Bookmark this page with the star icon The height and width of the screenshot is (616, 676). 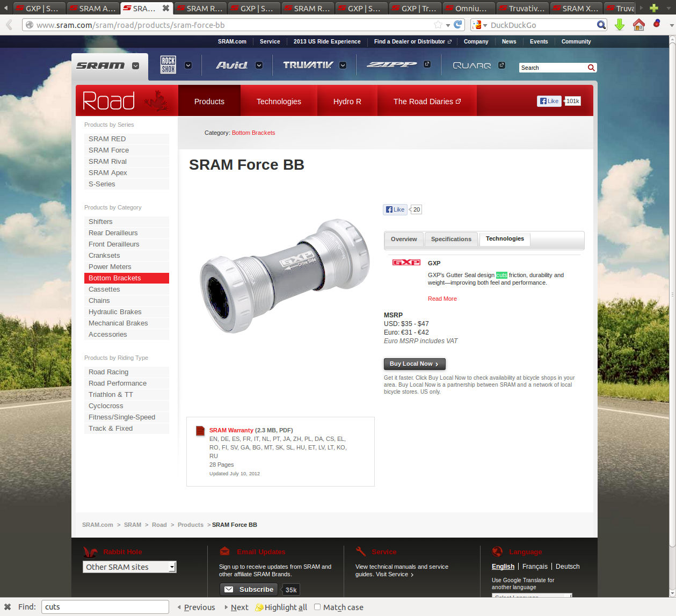coord(438,25)
